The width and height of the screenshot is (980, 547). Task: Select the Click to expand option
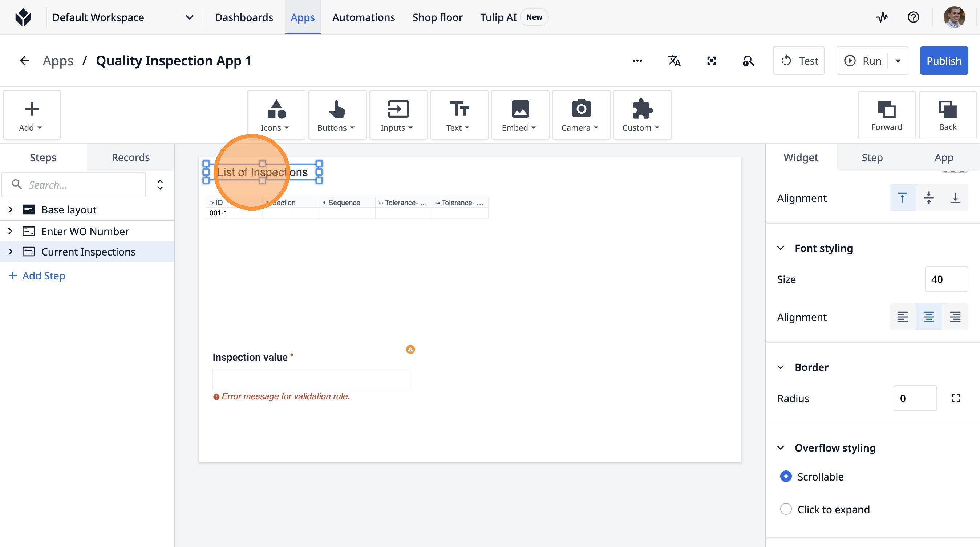pos(786,509)
